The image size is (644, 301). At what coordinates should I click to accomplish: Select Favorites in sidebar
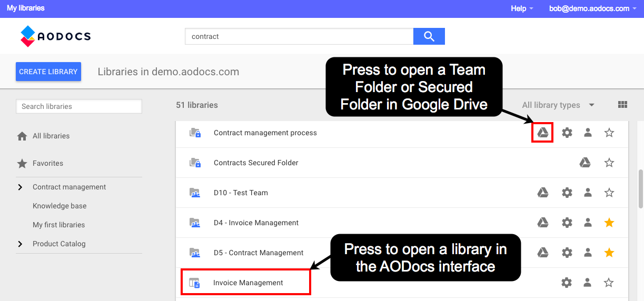tap(48, 163)
